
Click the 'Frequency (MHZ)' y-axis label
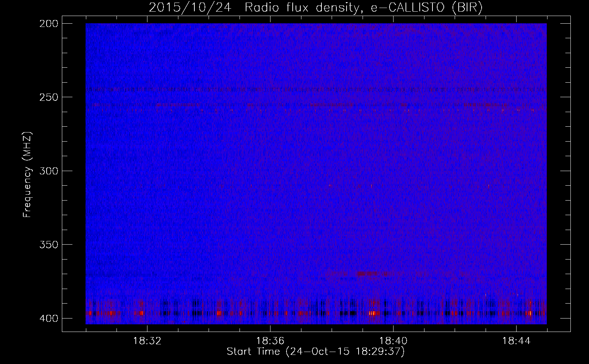(27, 174)
